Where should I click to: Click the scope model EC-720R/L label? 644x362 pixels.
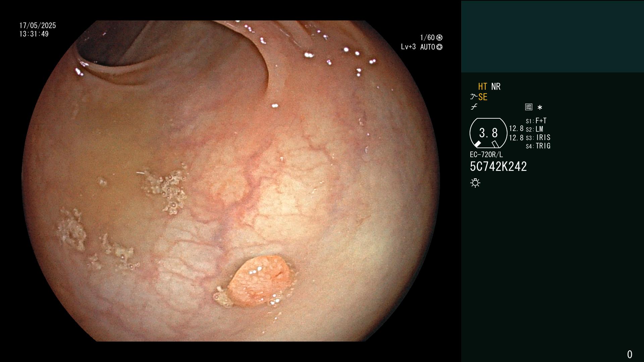click(486, 155)
